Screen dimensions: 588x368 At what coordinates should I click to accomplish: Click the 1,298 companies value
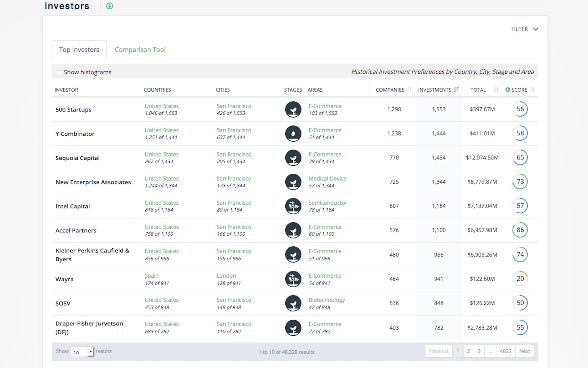coord(394,109)
